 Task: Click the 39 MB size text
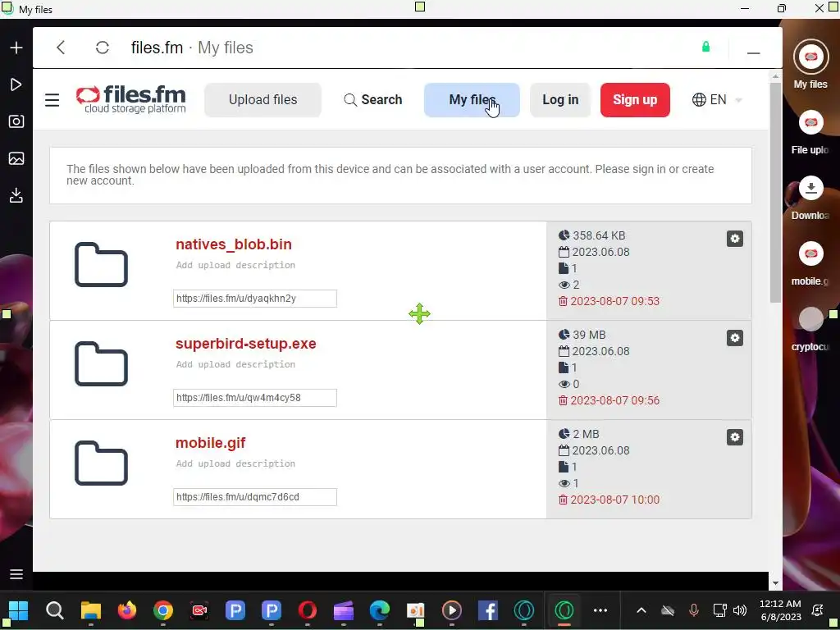click(x=589, y=335)
